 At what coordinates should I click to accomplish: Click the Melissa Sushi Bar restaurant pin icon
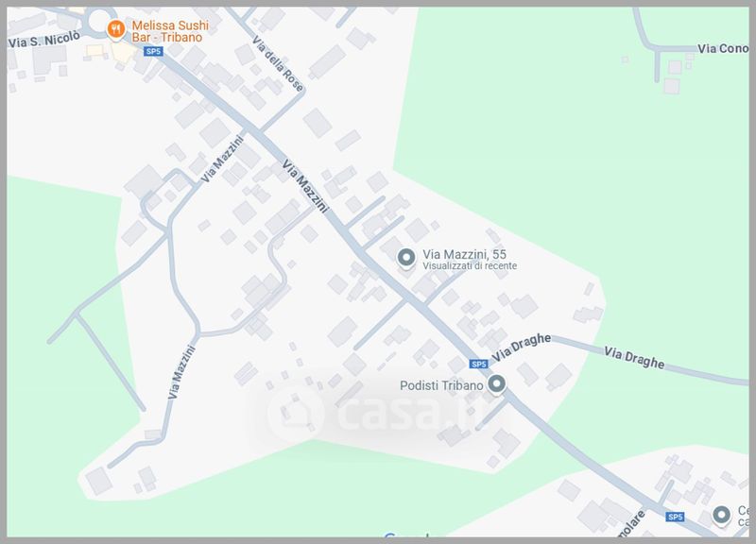point(115,30)
